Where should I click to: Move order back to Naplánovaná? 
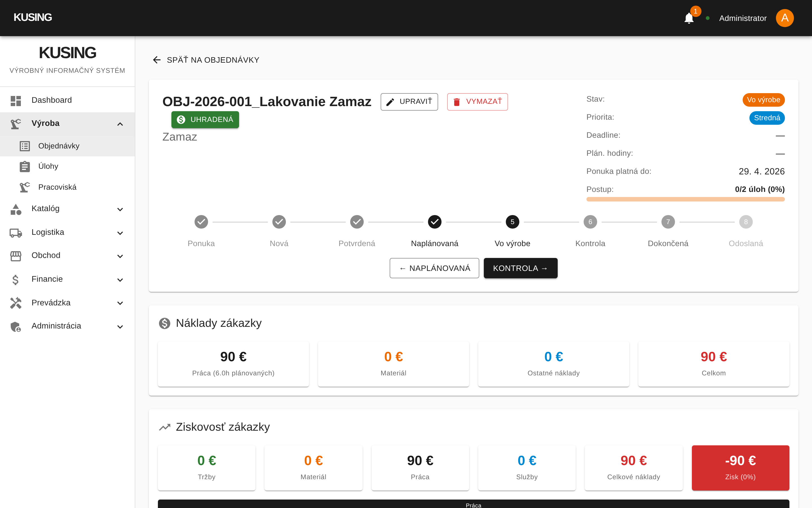(x=434, y=268)
